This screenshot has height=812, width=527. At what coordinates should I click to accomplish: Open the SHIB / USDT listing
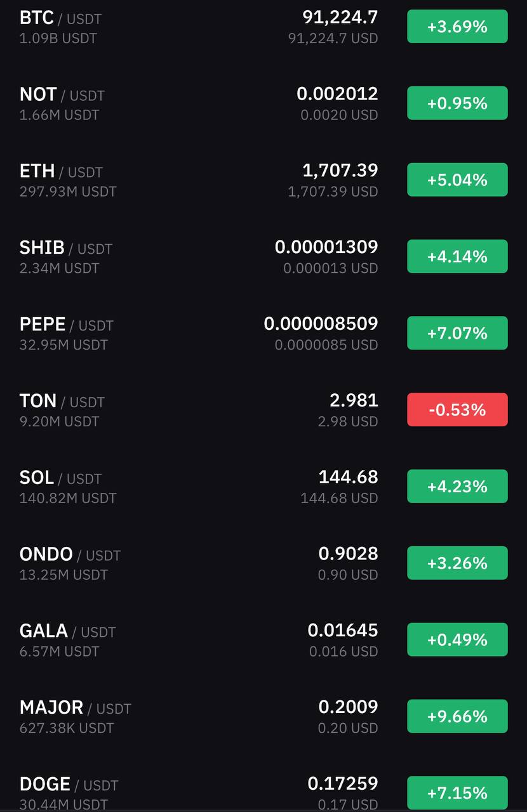coord(263,257)
